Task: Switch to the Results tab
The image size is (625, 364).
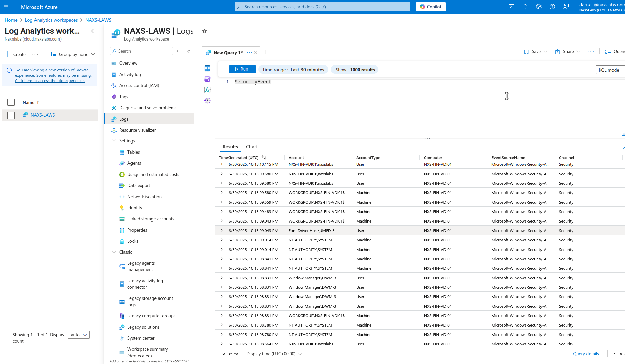Action: [x=230, y=147]
